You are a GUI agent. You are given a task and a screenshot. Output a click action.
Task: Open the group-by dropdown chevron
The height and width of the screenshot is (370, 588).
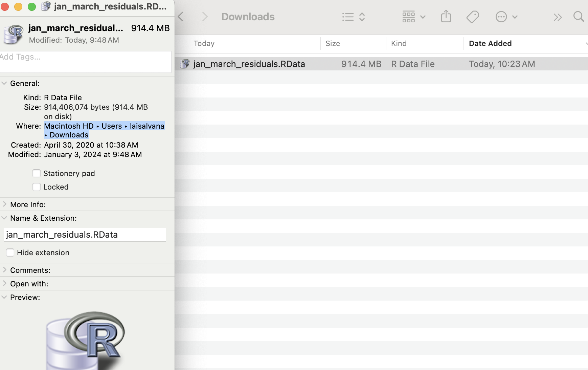click(x=423, y=17)
